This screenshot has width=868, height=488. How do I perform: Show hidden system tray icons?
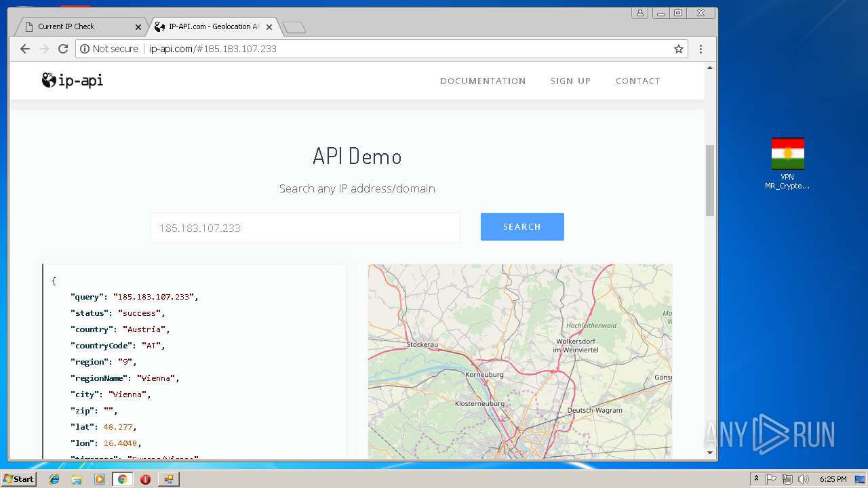point(756,479)
